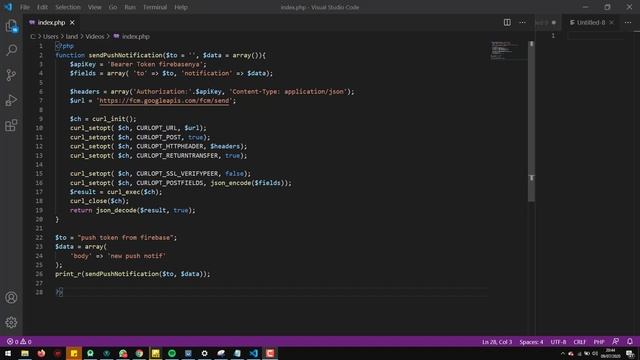Select the index.php editor tab
The image size is (640, 360).
tap(51, 22)
